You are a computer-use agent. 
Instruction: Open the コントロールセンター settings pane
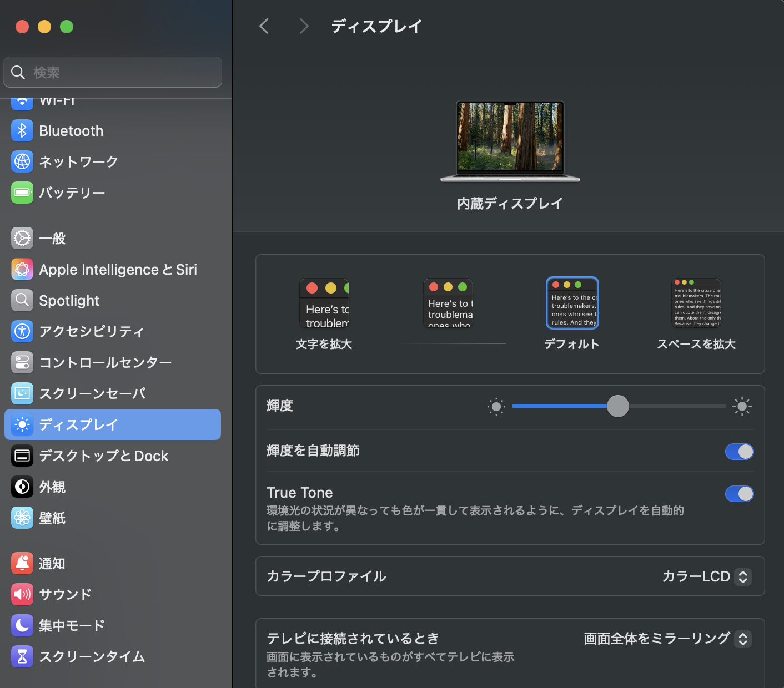click(105, 362)
